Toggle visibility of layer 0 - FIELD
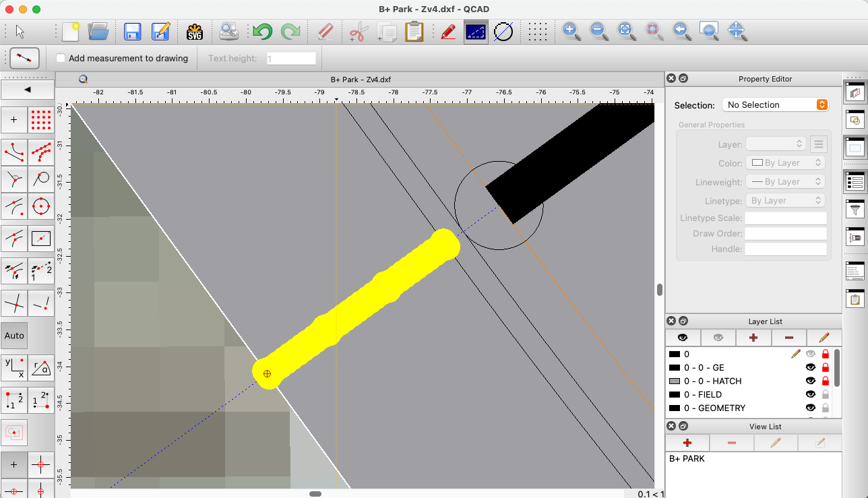The height and width of the screenshot is (498, 868). 811,394
